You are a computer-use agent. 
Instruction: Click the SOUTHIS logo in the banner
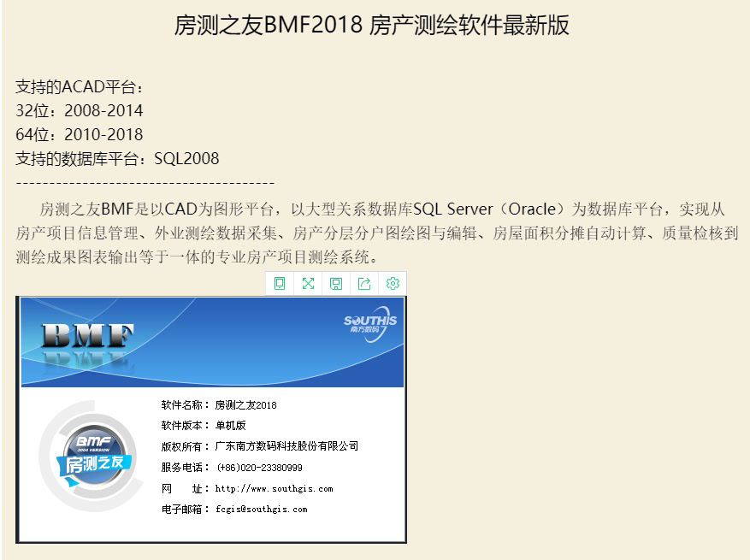pyautogui.click(x=370, y=325)
